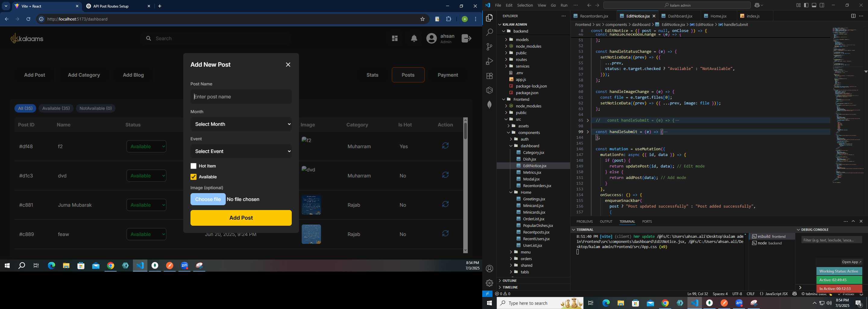This screenshot has height=309, width=868.
Task: Focus the kalaams Search field
Action: (x=216, y=38)
